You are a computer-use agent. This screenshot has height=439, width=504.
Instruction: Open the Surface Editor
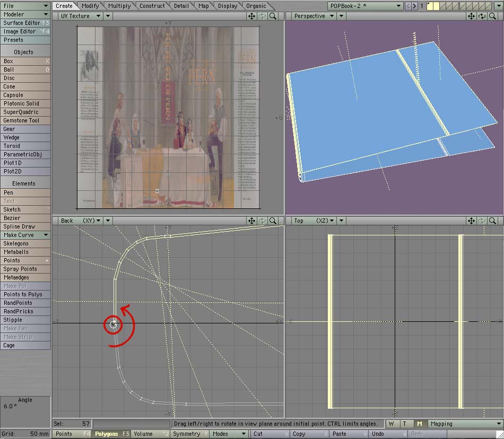[25, 23]
